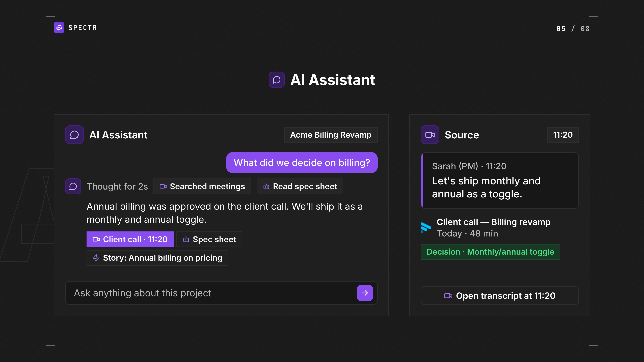Image resolution: width=644 pixels, height=362 pixels.
Task: Click the Annual billing was approved answer text
Action: click(225, 213)
